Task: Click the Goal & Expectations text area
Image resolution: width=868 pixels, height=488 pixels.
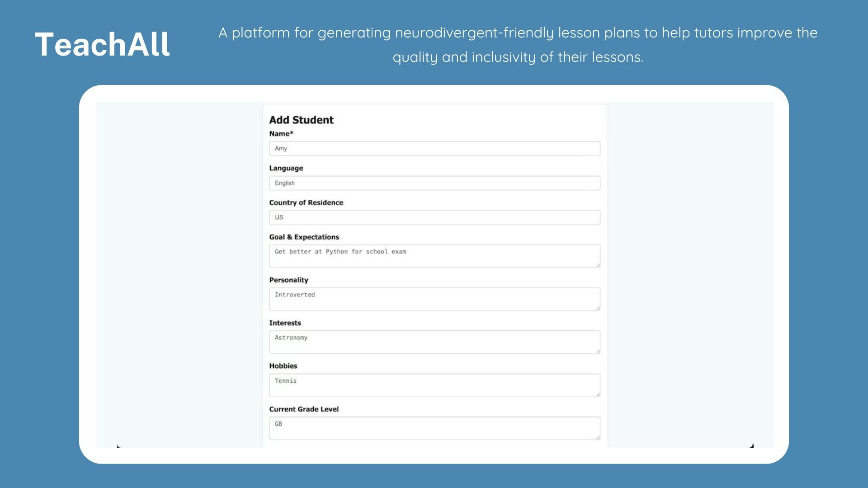Action: (434, 256)
